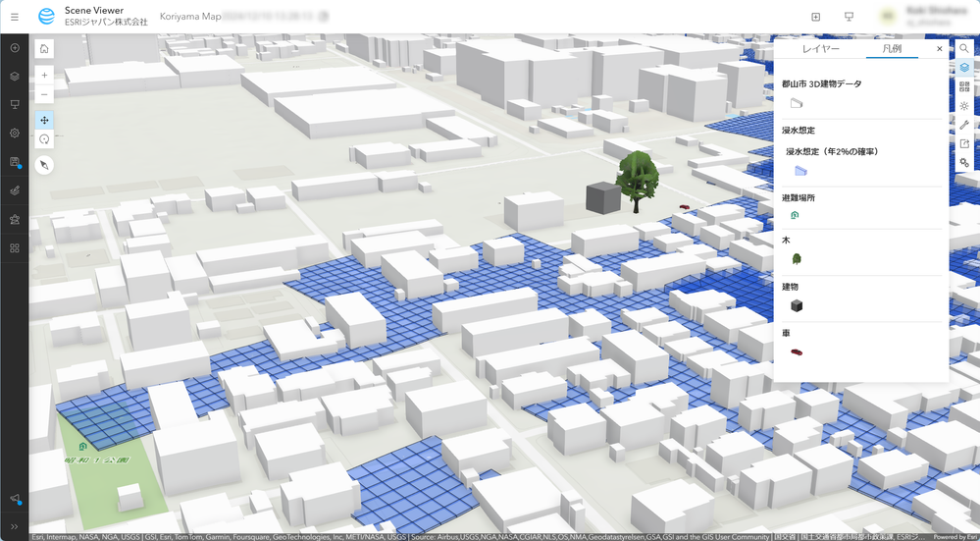This screenshot has height=541, width=980.
Task: Close the legend panel
Action: pos(940,48)
